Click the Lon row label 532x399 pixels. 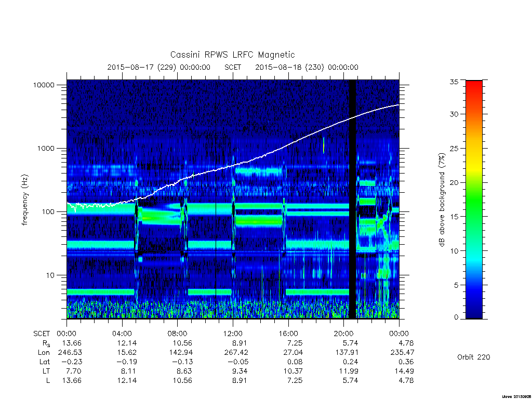click(44, 353)
